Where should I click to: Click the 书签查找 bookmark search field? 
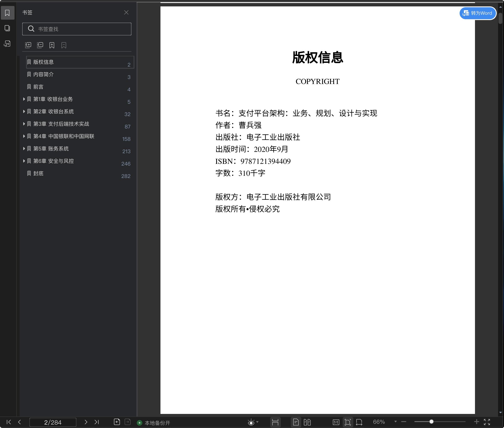[77, 29]
